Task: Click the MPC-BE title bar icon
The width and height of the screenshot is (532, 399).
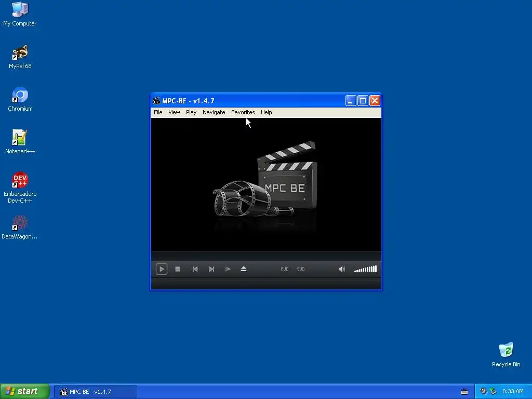Action: (x=156, y=101)
